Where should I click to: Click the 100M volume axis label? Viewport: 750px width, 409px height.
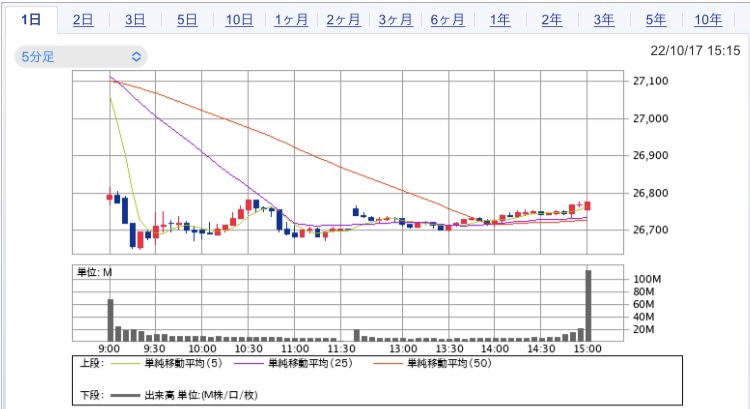click(647, 279)
